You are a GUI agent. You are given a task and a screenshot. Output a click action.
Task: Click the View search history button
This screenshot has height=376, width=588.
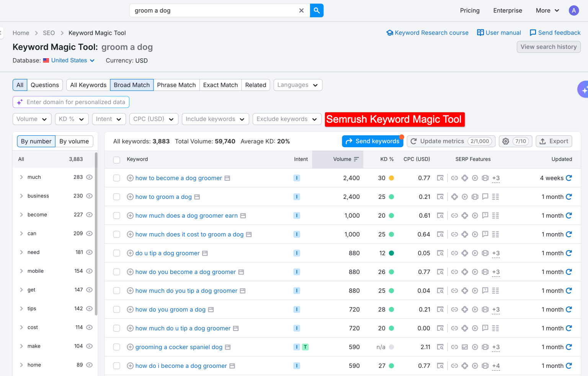549,47
